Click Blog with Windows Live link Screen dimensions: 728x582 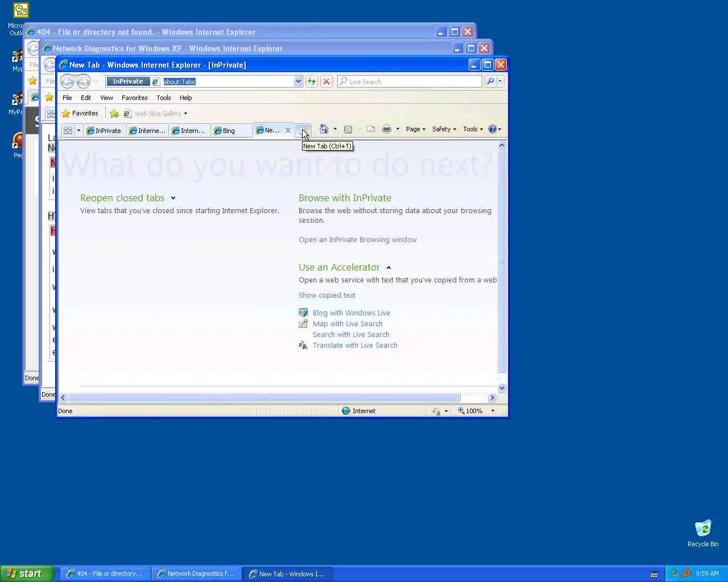[x=351, y=313]
